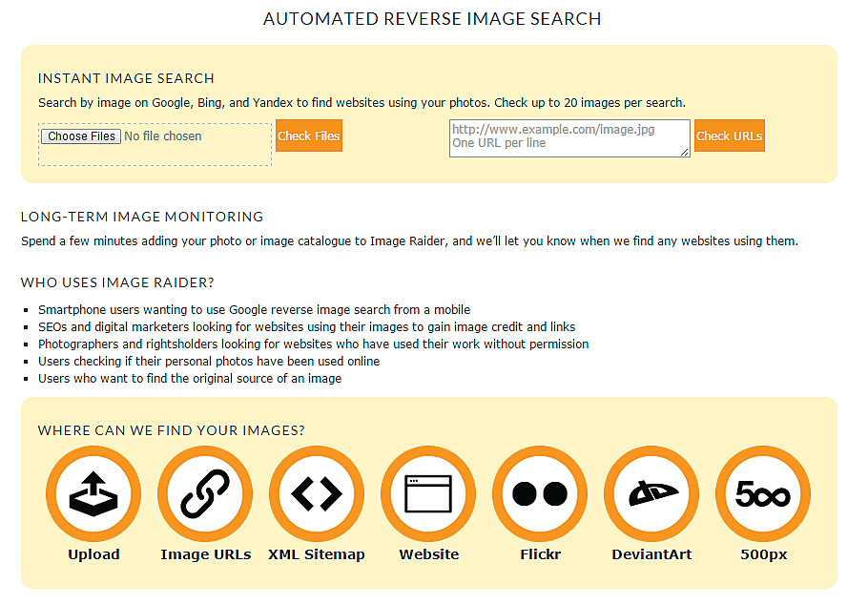The width and height of the screenshot is (868, 605).
Task: Click the 'Photographers and rightsholders' bullet line
Action: click(x=313, y=344)
